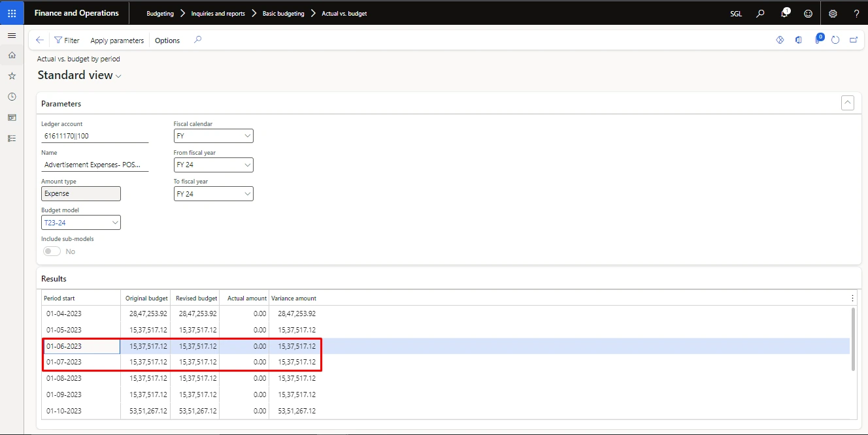Refresh the page icon
Screen dimensions: 868x435
coord(835,40)
